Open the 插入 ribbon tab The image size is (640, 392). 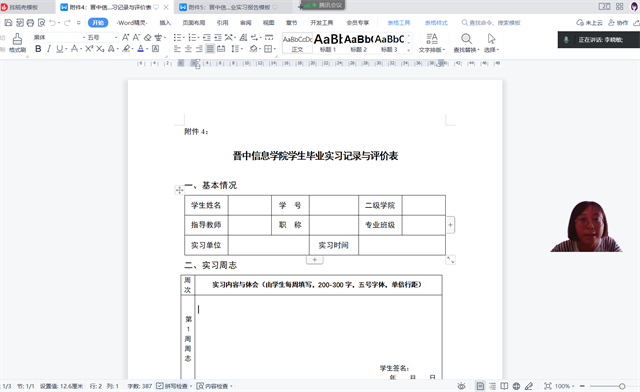pos(165,23)
